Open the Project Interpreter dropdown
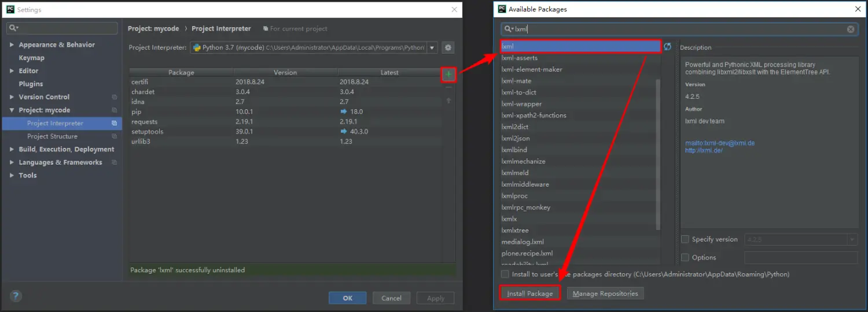This screenshot has height=312, width=868. tap(432, 48)
